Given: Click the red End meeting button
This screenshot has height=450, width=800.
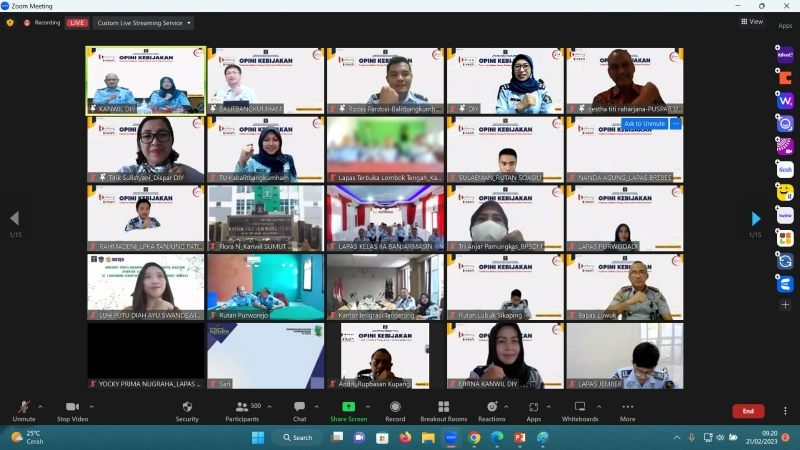Looking at the screenshot, I should tap(747, 411).
